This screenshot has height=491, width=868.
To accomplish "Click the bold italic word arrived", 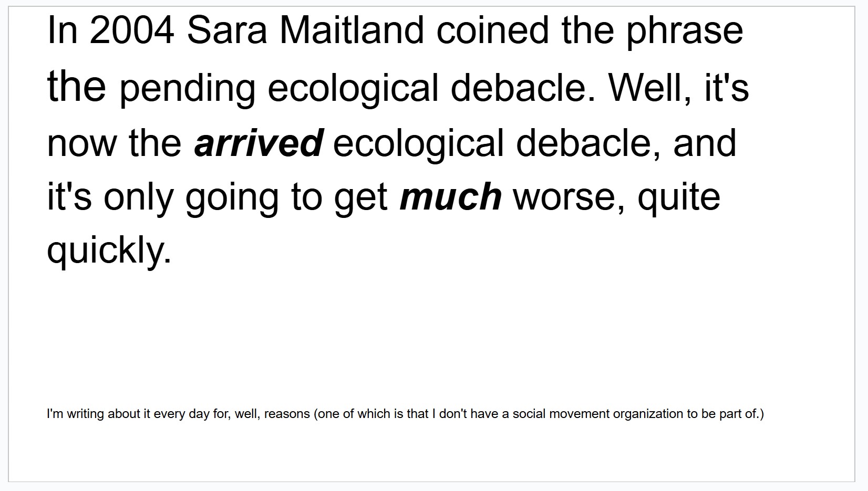I will [259, 143].
